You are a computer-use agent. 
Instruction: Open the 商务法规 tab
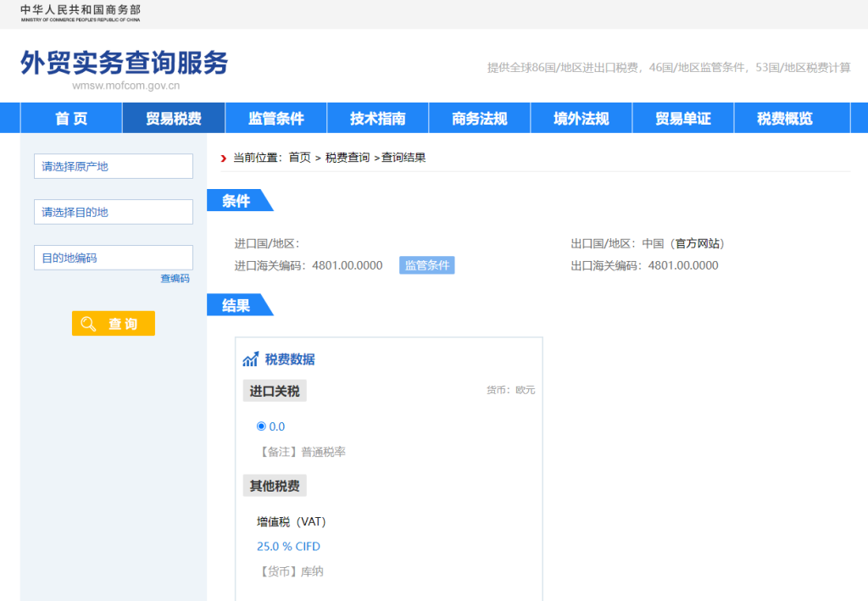point(480,118)
